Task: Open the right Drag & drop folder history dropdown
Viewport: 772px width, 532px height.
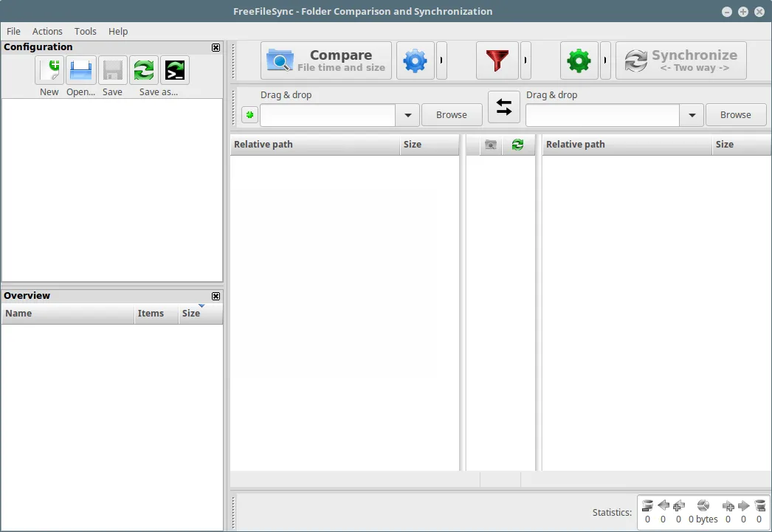Action: tap(692, 115)
